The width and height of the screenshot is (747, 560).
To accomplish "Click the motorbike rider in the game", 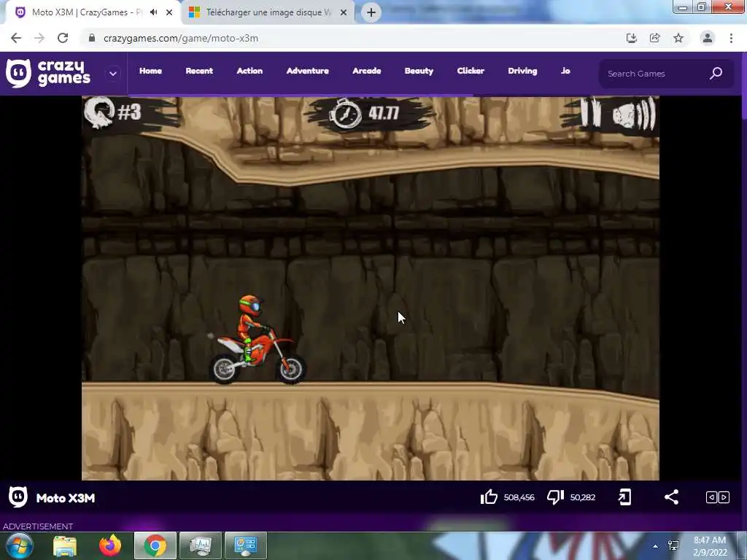I will click(x=258, y=340).
